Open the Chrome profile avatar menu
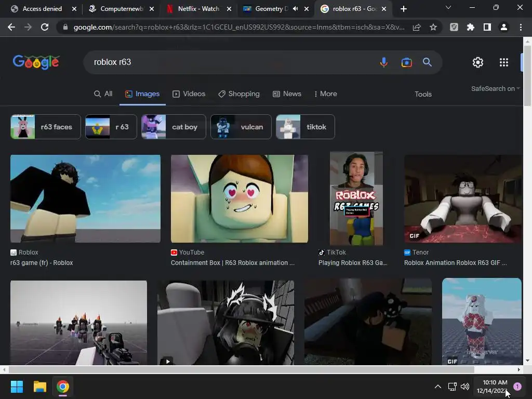The width and height of the screenshot is (532, 399). coord(504,27)
